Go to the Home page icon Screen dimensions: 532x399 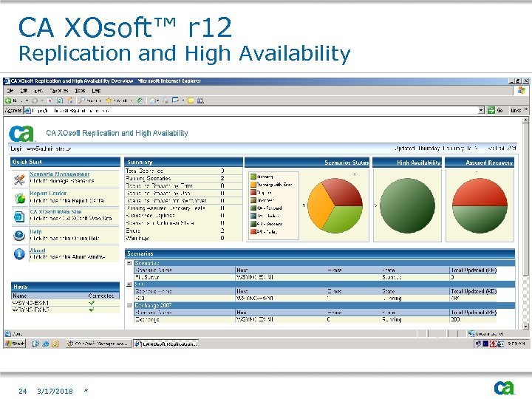tap(70, 100)
